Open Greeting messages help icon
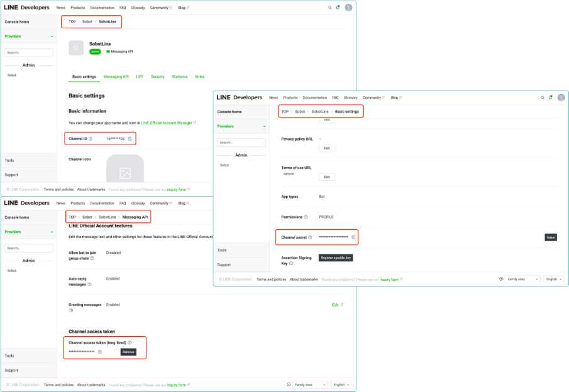Image resolution: width=569 pixels, height=392 pixels. [71, 310]
